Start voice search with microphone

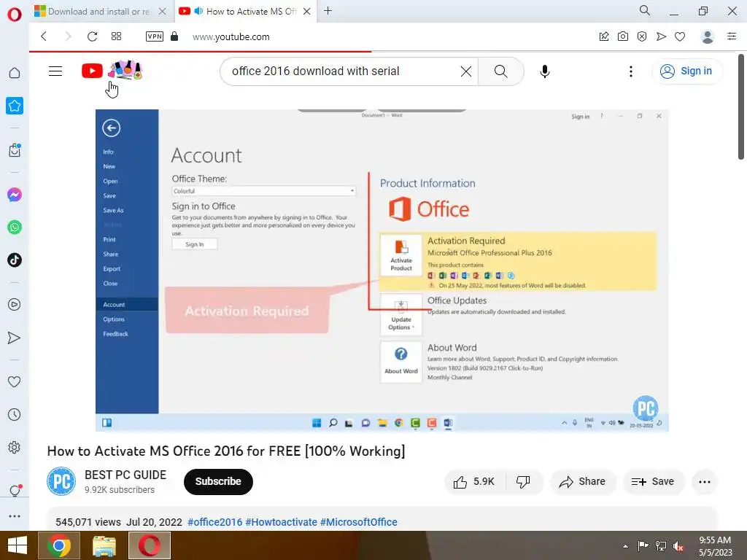pos(544,71)
